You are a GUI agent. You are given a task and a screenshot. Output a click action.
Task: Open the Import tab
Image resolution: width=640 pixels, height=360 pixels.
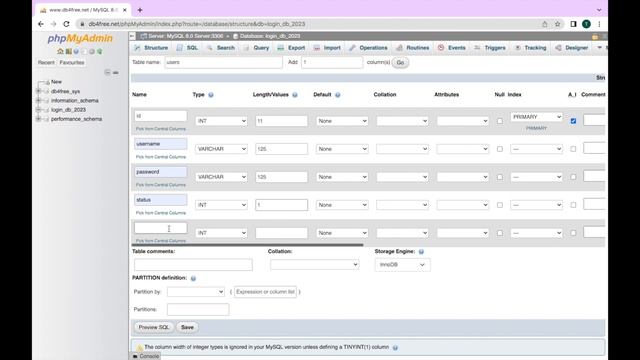pyautogui.click(x=327, y=48)
